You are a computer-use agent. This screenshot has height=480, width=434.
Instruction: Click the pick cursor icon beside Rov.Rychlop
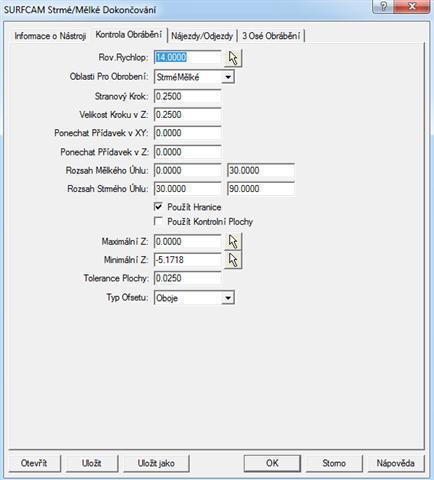click(234, 58)
